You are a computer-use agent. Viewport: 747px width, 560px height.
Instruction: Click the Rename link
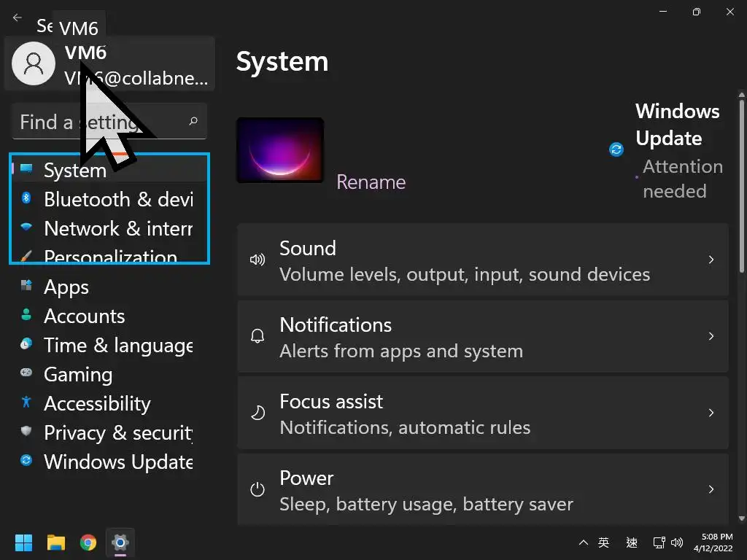371,182
